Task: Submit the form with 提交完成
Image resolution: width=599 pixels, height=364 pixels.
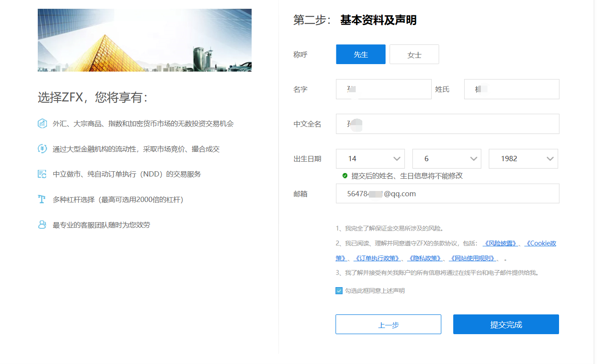Action: coord(506,324)
